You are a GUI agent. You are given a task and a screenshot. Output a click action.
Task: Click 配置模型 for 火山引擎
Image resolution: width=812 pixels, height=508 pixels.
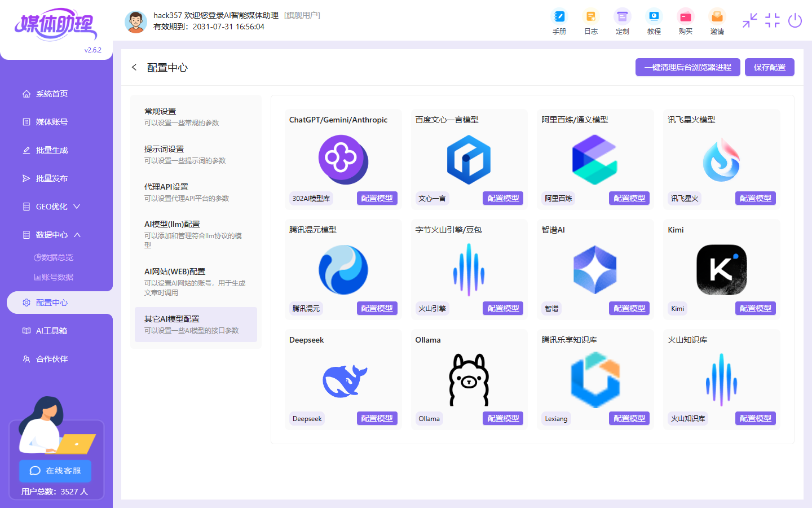[503, 308]
